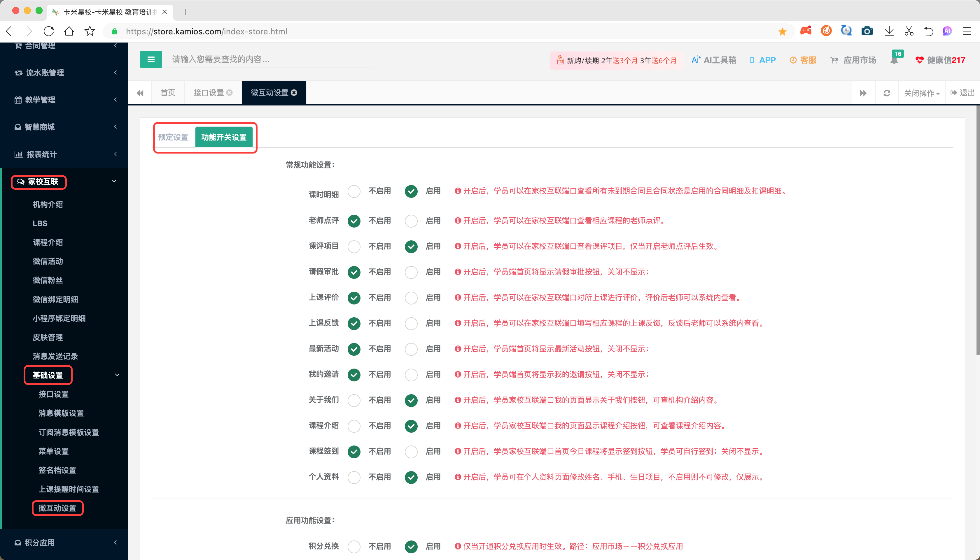Click the browser screenshot camera icon

pos(867,31)
